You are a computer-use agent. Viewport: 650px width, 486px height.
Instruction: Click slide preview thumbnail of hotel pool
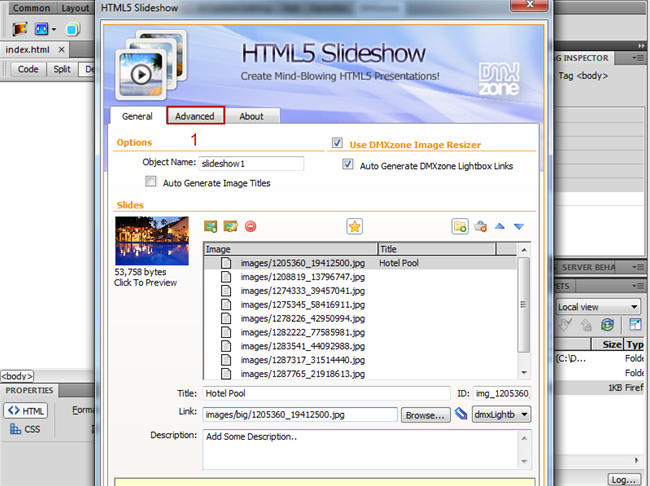click(x=152, y=241)
